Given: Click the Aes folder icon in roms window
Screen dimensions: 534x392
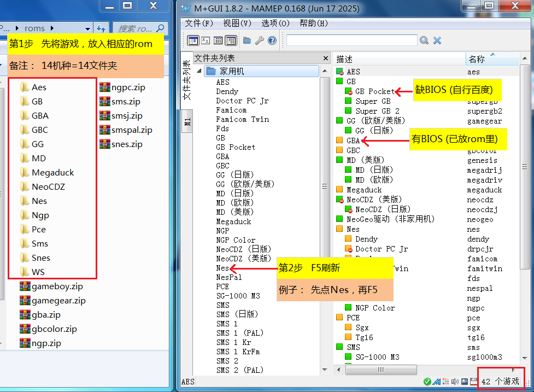Looking at the screenshot, I should point(25,87).
